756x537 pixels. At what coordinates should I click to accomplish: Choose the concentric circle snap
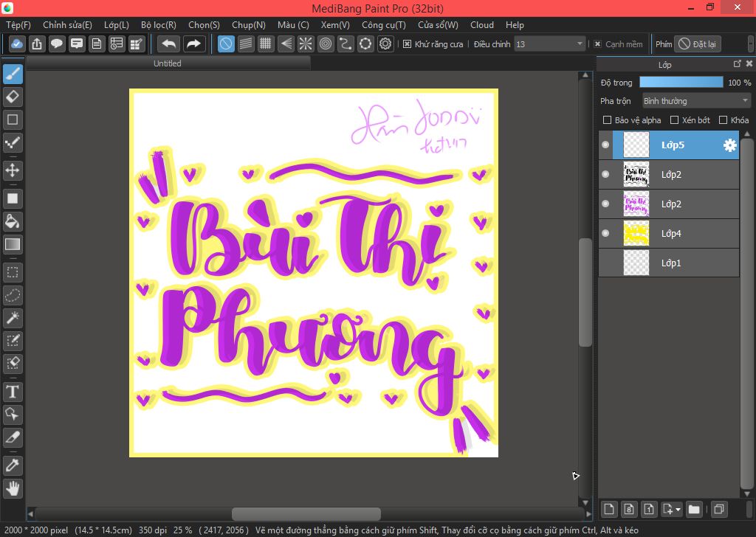point(326,44)
